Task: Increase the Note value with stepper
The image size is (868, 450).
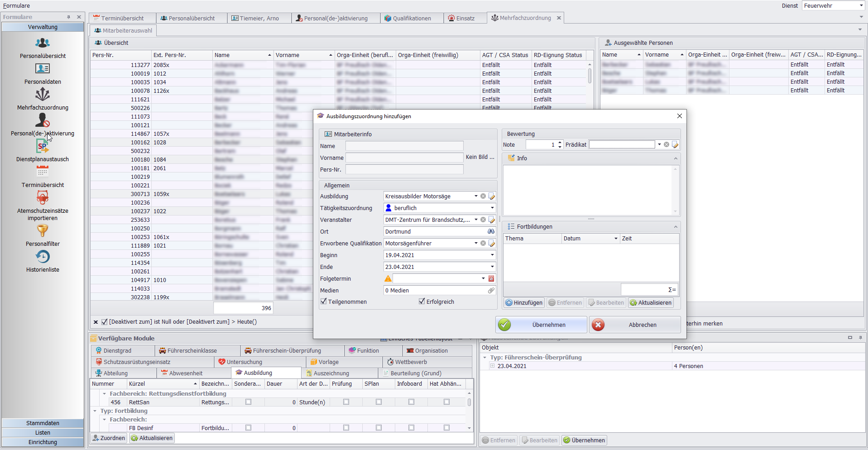Action: (560, 143)
